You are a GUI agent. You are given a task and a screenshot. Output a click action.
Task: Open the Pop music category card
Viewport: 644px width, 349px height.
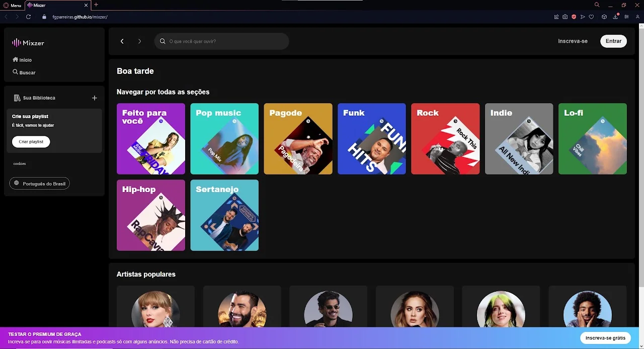pyautogui.click(x=224, y=139)
